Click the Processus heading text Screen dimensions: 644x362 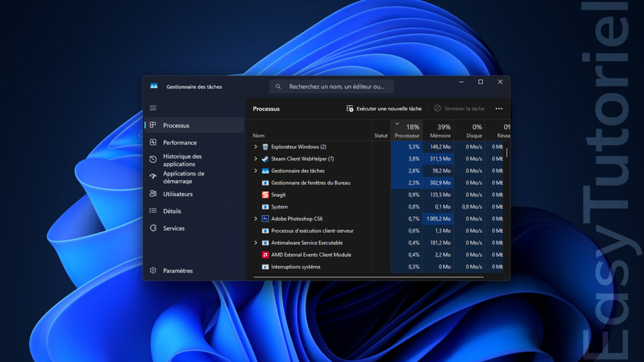(x=266, y=109)
